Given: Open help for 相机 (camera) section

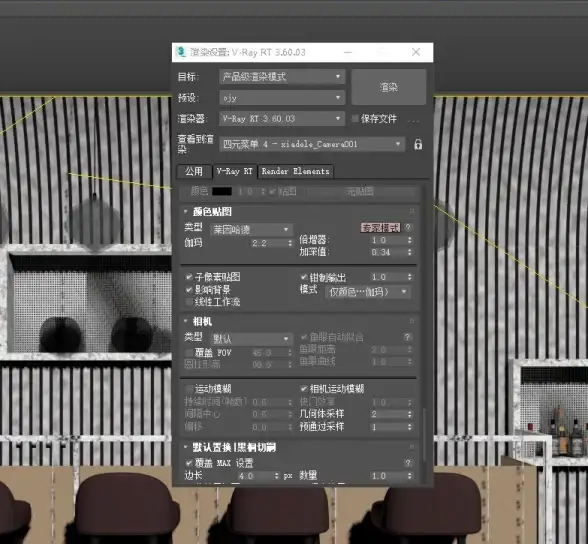Looking at the screenshot, I should [x=407, y=337].
